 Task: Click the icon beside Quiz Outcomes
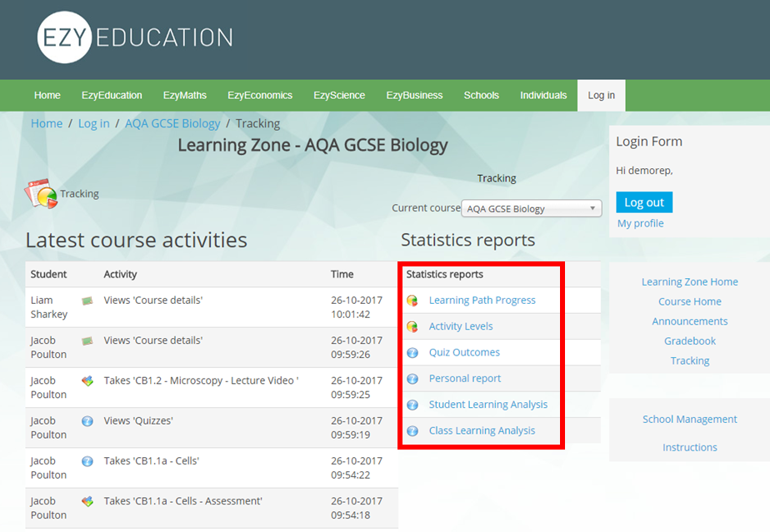tap(412, 352)
